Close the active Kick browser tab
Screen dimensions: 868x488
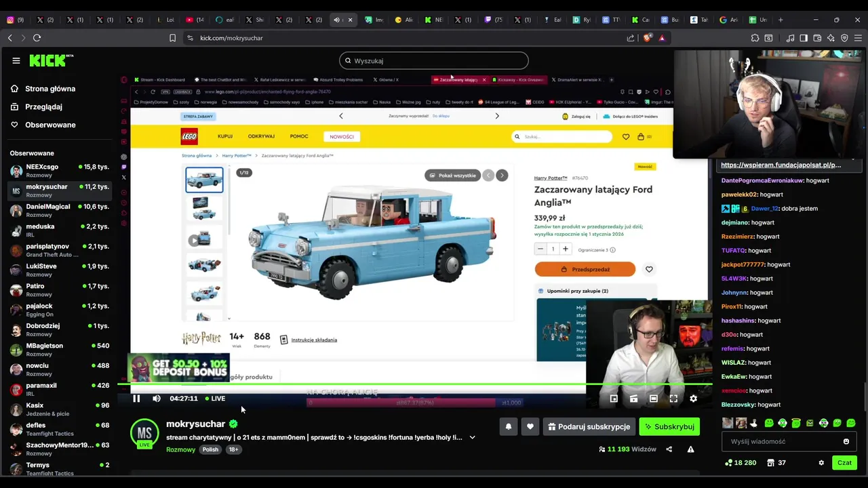(x=350, y=20)
